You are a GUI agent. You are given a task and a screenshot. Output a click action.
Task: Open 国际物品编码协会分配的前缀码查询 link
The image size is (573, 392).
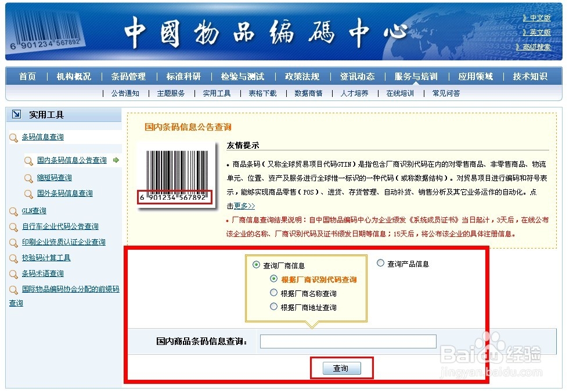(x=70, y=289)
